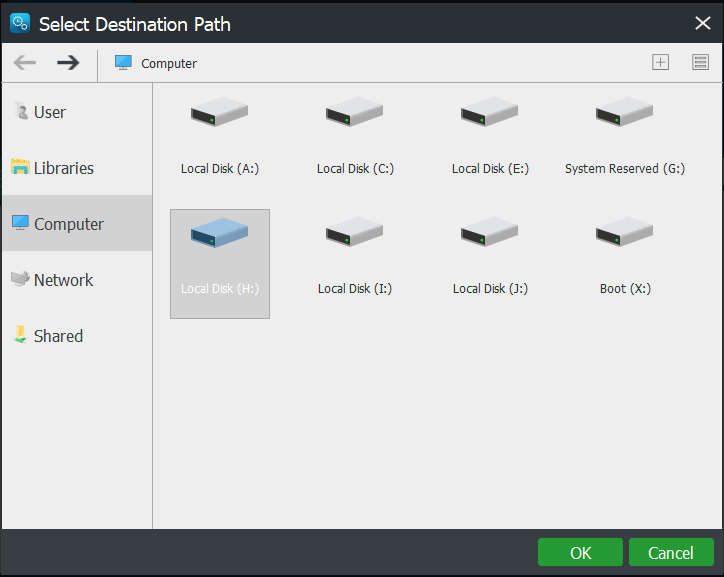Pick Local Disk (I:) drive icon
The image size is (724, 577).
(354, 232)
